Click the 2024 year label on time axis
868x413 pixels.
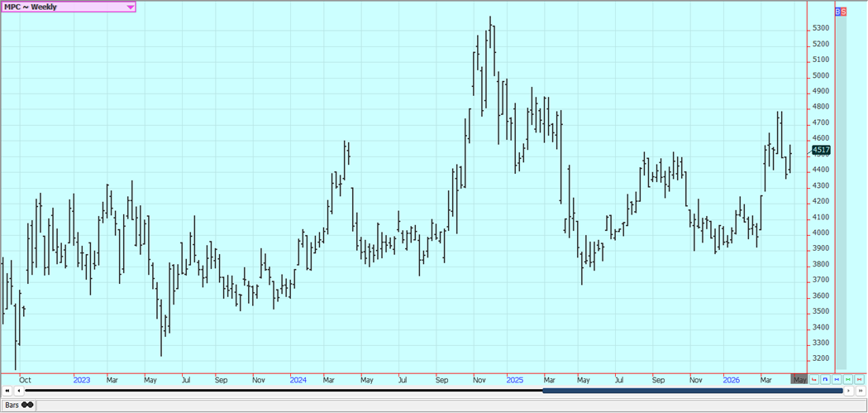pos(298,380)
